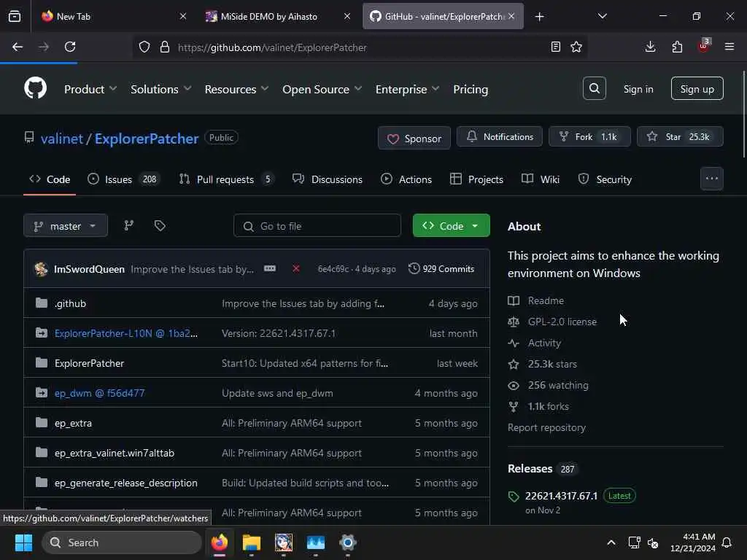Close the New Tab tab
The width and height of the screenshot is (747, 560).
point(183,17)
